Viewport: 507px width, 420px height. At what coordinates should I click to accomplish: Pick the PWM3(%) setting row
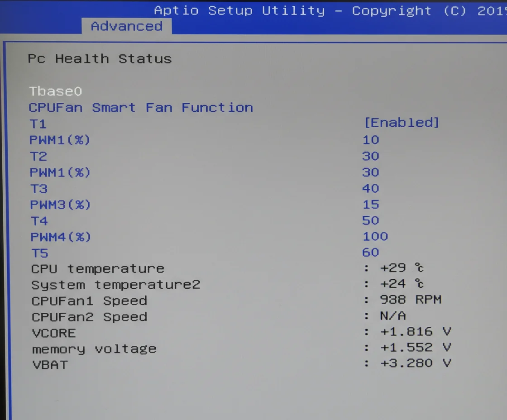pyautogui.click(x=60, y=205)
